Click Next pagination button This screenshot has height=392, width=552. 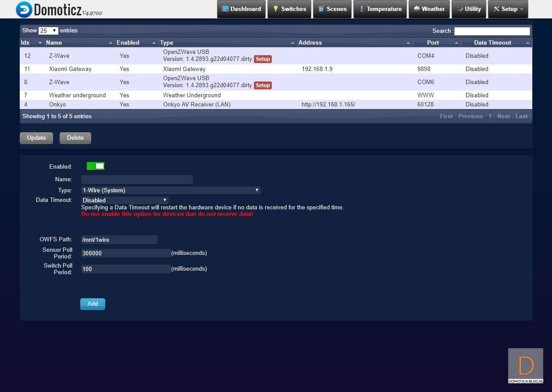coord(503,116)
